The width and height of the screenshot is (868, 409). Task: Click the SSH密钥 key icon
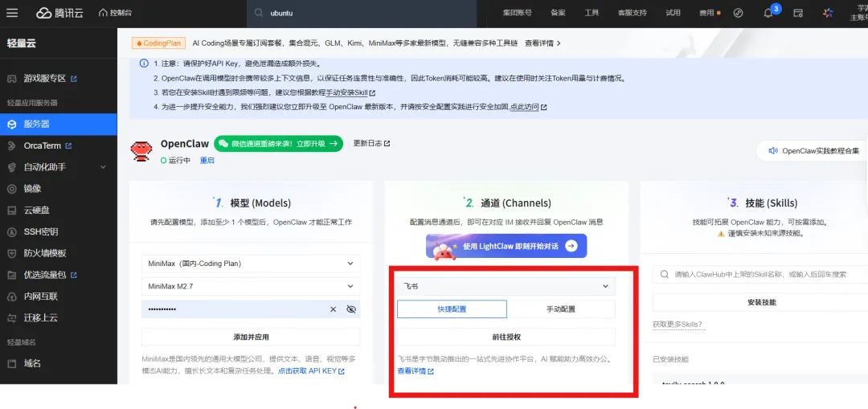[x=11, y=232]
